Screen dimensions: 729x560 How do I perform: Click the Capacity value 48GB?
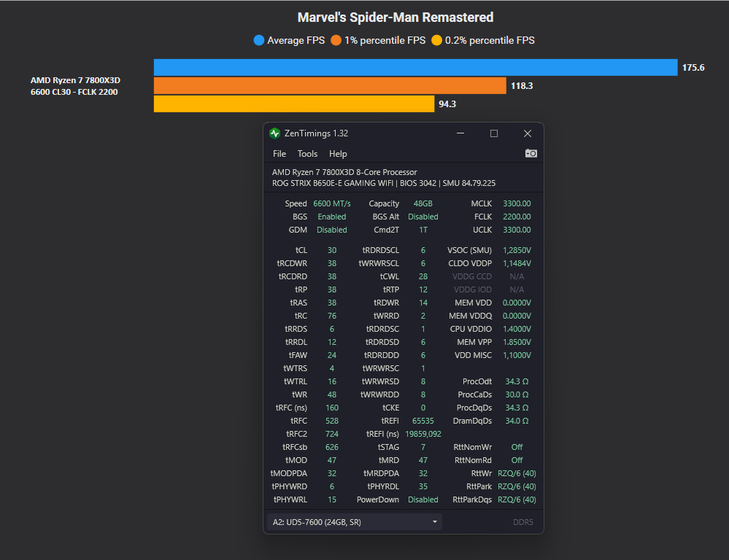[x=423, y=203]
